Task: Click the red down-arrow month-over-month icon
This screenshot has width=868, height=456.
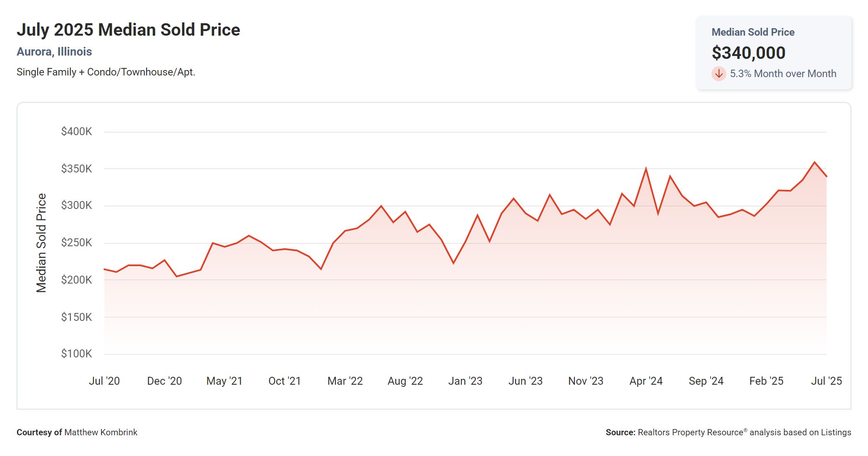Action: (x=719, y=74)
